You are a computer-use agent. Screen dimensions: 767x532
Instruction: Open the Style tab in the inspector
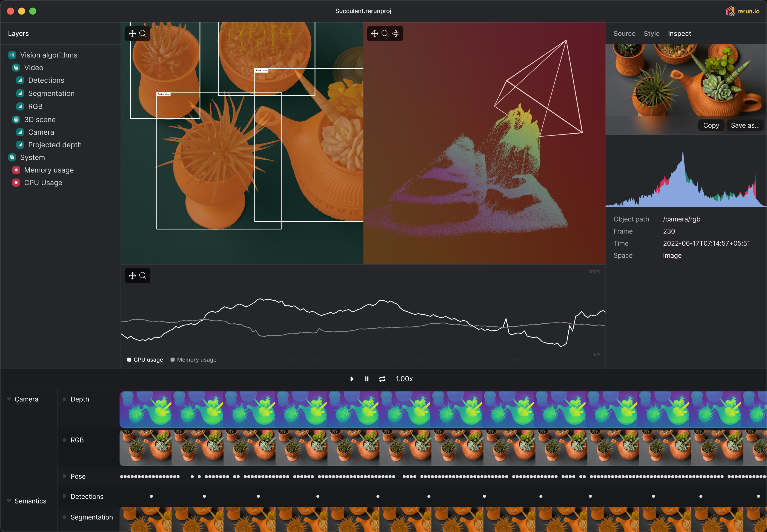tap(652, 33)
